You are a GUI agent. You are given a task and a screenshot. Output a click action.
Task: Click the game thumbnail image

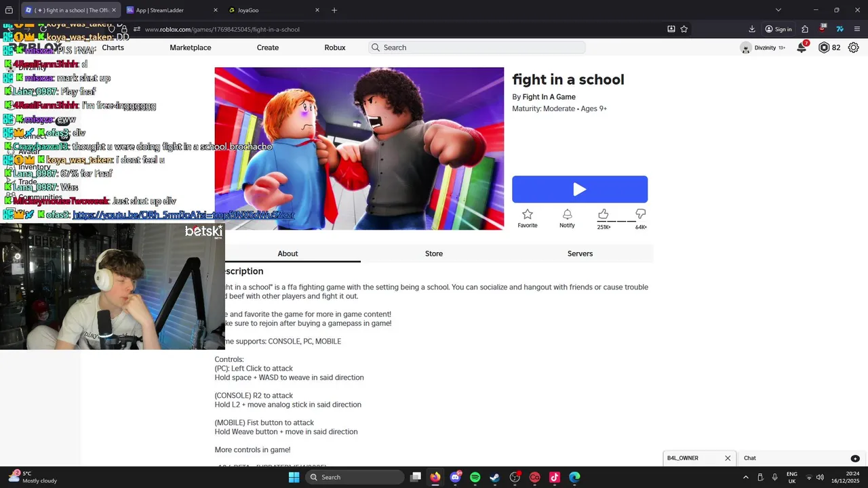(x=359, y=148)
